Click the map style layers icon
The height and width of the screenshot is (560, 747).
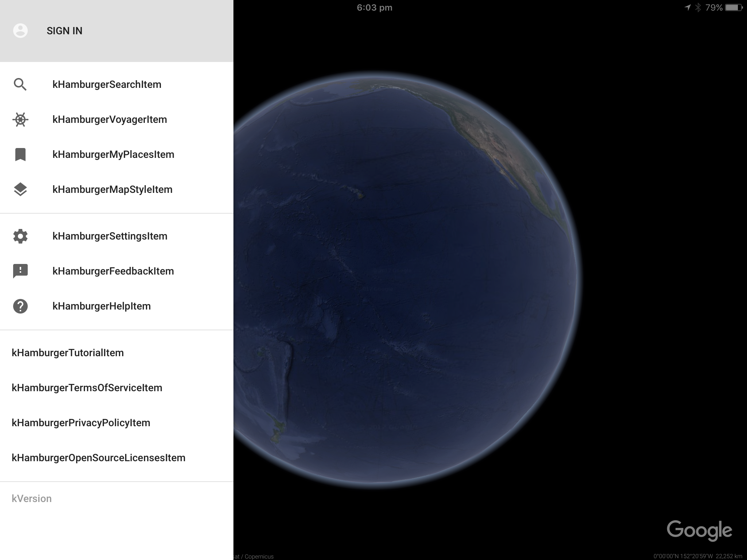point(20,190)
